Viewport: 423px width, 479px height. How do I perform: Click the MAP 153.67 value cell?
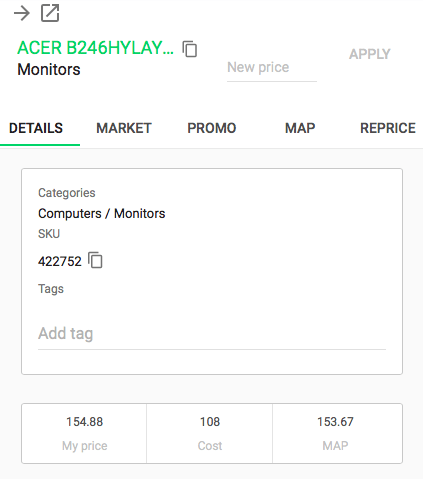pyautogui.click(x=337, y=433)
